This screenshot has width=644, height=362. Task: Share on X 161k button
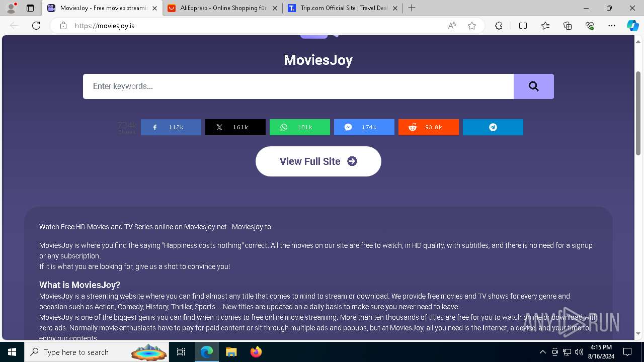(x=235, y=127)
